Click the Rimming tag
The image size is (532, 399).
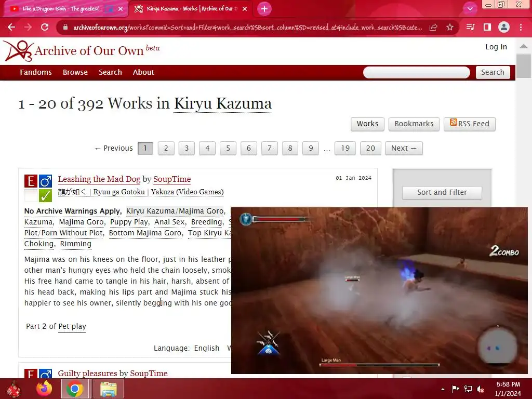76,244
